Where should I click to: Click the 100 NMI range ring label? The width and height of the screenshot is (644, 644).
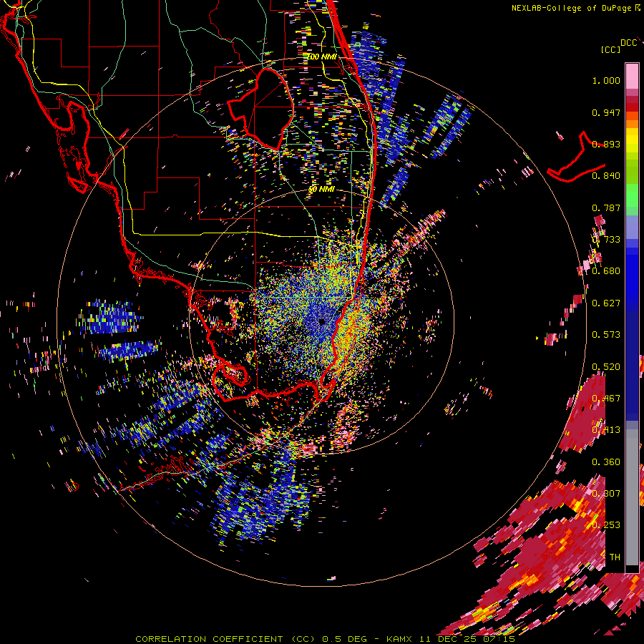(323, 57)
